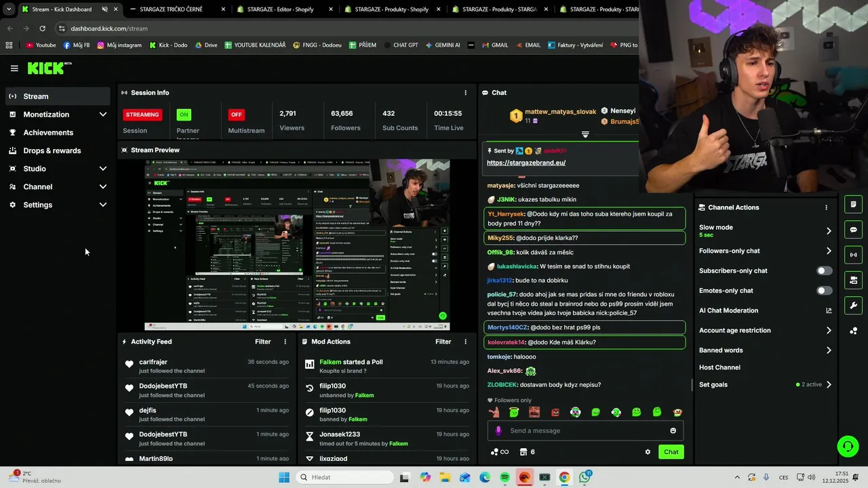868x488 pixels.
Task: Unmute the Kick Dashboard tab audio icon
Action: click(104, 9)
